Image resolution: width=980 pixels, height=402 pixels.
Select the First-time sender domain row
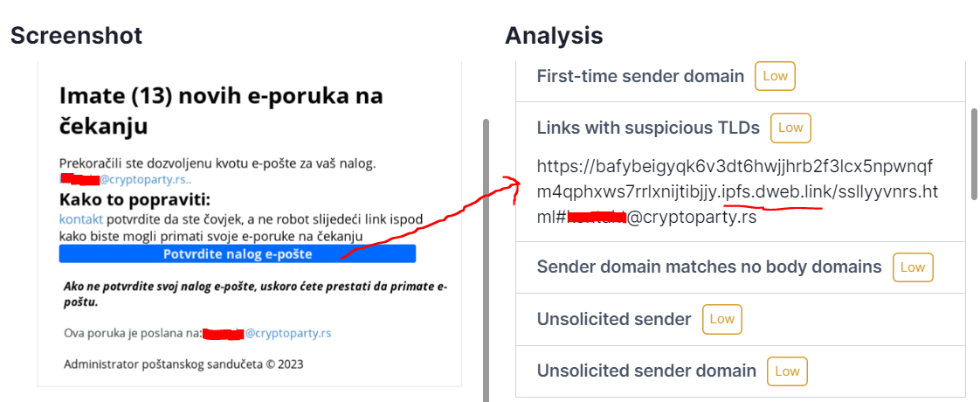742,78
